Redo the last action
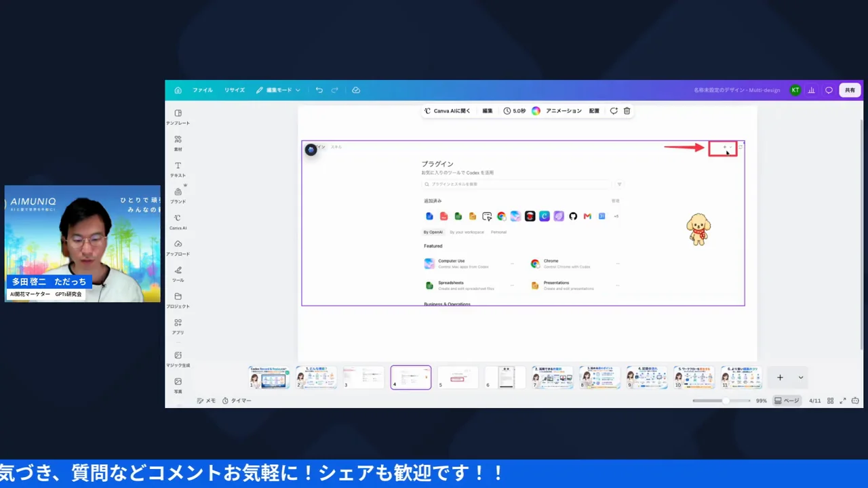 (335, 90)
